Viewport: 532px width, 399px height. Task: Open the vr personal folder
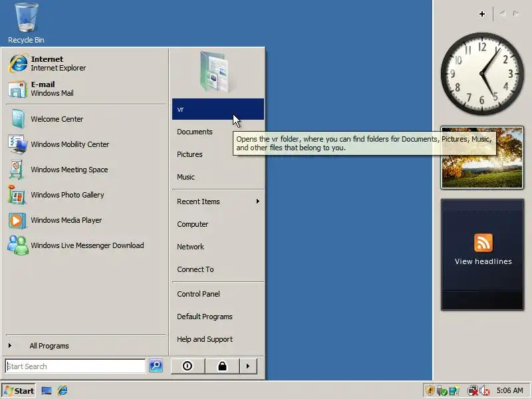218,109
